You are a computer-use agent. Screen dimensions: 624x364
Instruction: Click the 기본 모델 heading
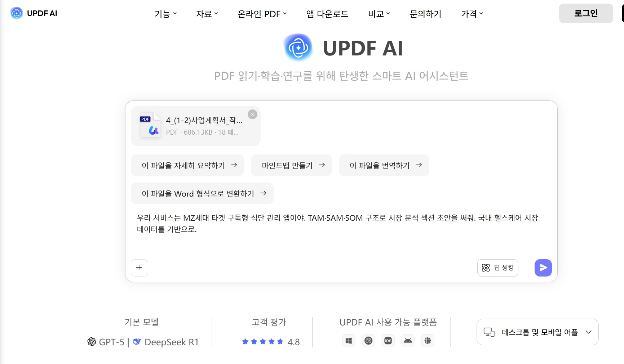click(142, 322)
